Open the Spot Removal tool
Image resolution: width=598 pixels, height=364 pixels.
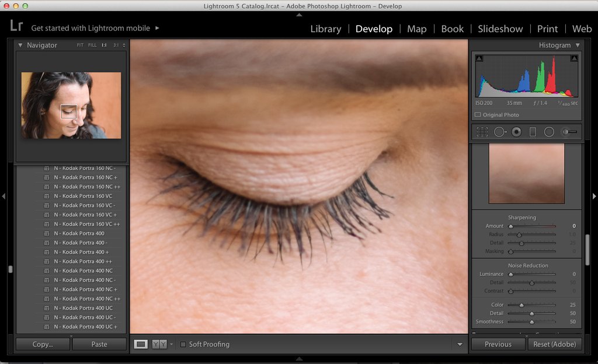tap(500, 132)
